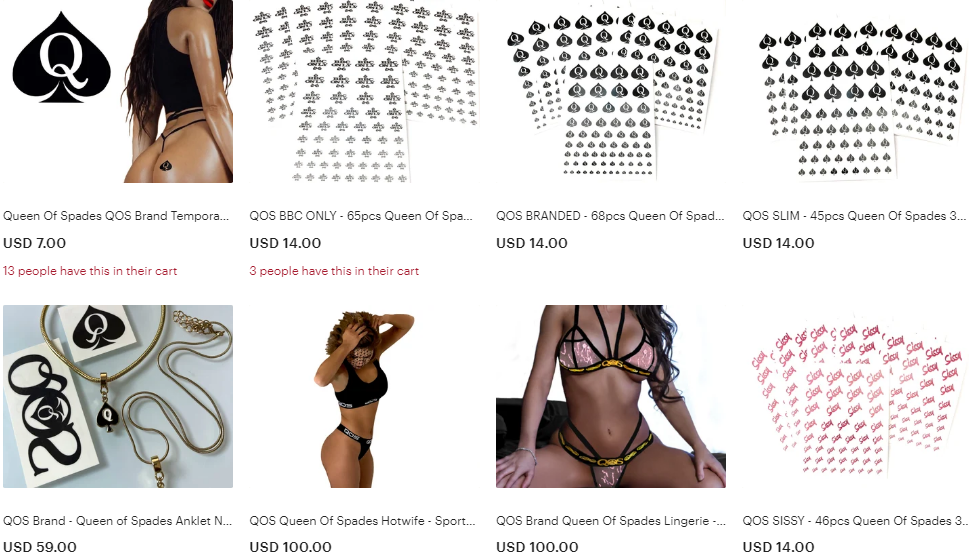Screen dimensions: 969x554
Task: Open the black sports set product photo
Action: click(364, 396)
